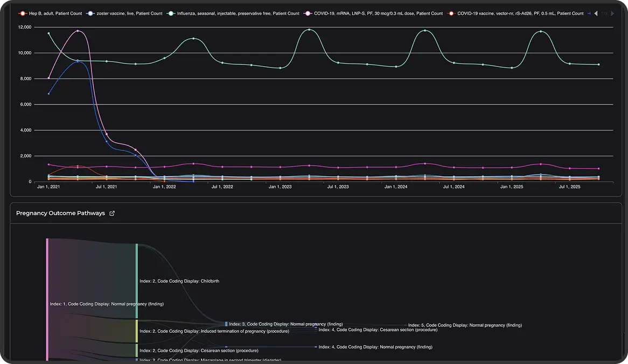The width and height of the screenshot is (628, 364).
Task: Click the legend next page arrow
Action: (612, 13)
